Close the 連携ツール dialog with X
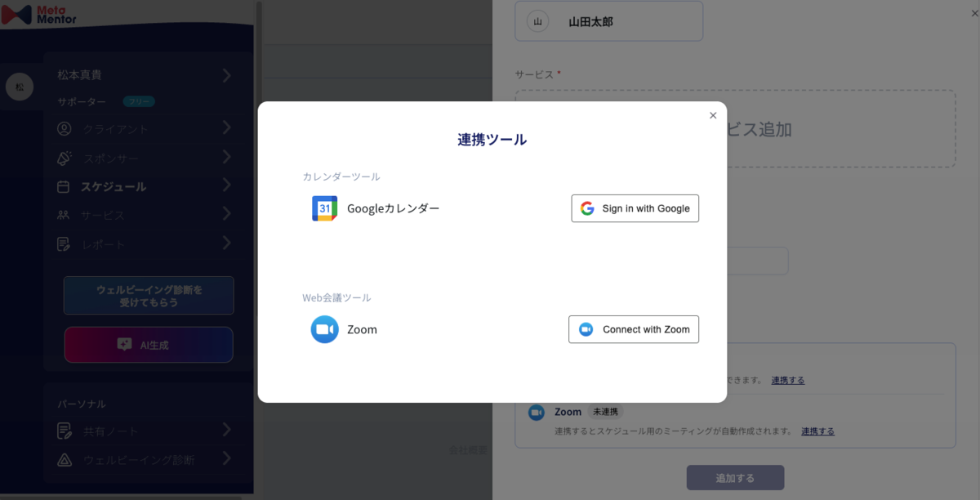 pos(713,116)
